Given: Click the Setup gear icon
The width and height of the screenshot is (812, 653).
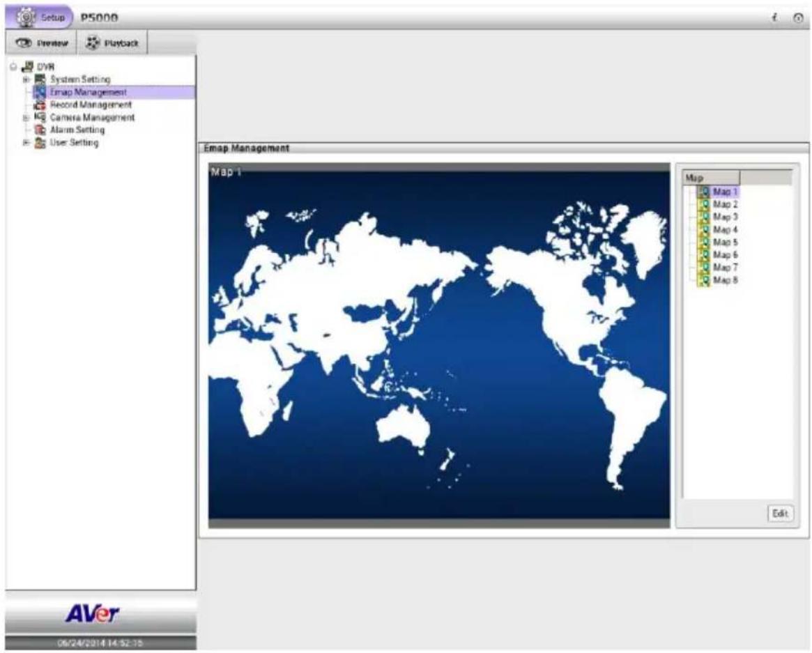Looking at the screenshot, I should pyautogui.click(x=25, y=17).
